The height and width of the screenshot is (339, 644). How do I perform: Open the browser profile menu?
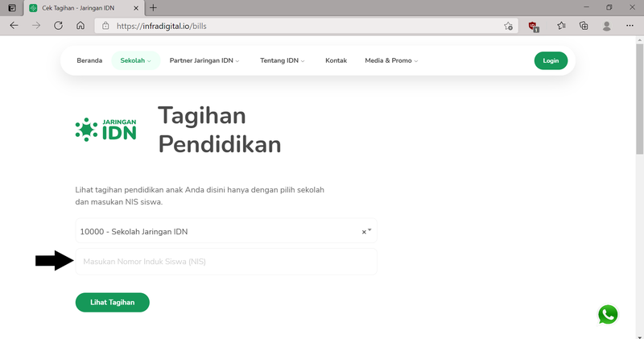point(607,26)
